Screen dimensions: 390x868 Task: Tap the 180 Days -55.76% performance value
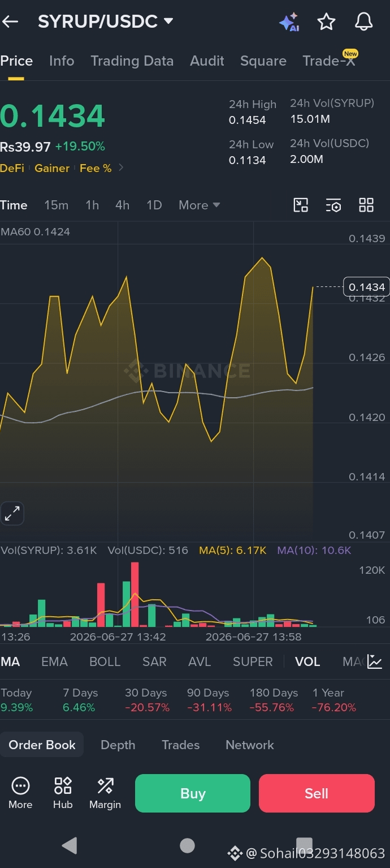tap(272, 707)
